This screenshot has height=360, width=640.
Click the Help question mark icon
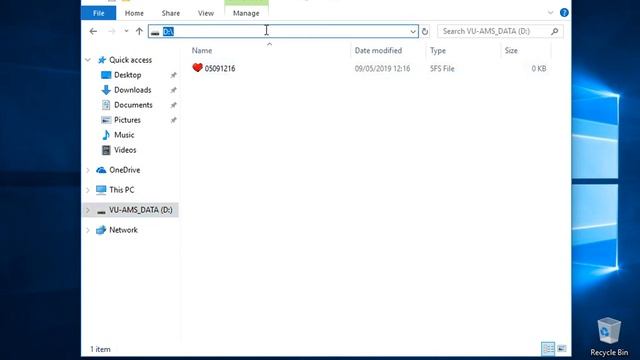point(564,13)
